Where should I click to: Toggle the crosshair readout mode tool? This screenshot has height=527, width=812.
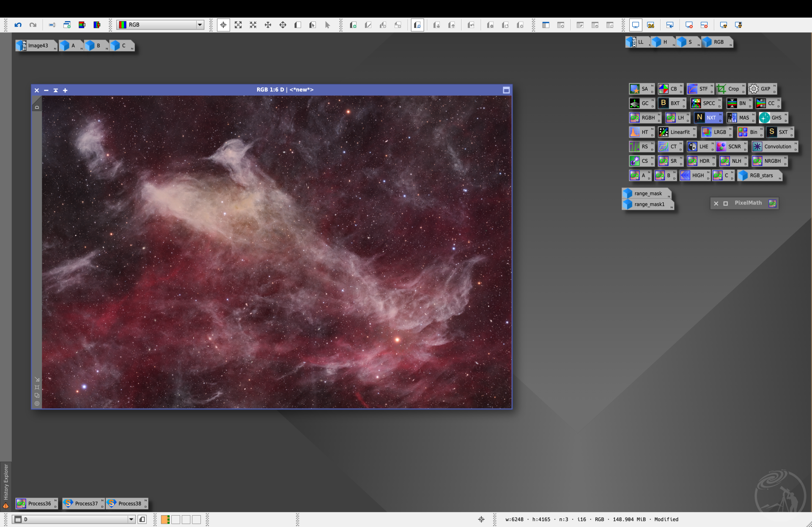pyautogui.click(x=223, y=25)
